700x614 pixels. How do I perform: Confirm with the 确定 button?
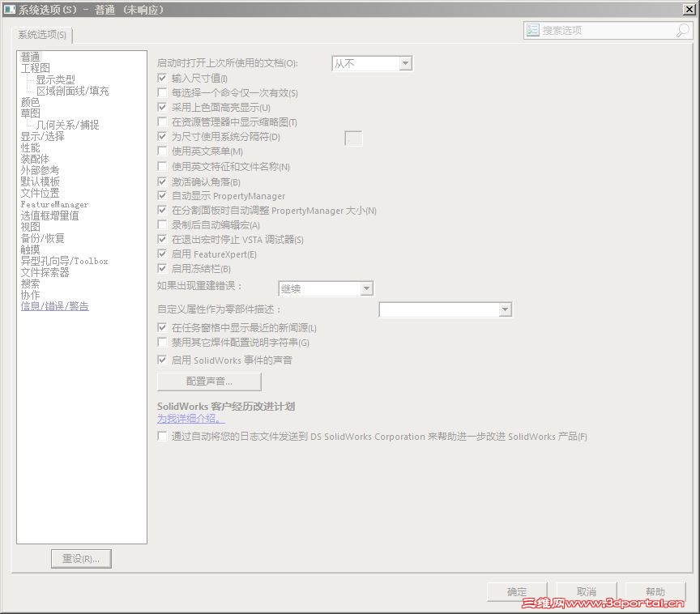tap(517, 592)
